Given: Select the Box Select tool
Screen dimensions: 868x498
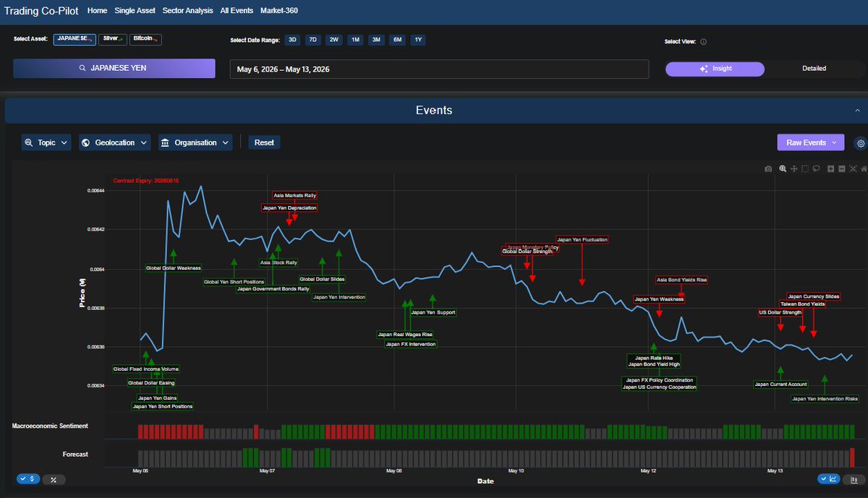Looking at the screenshot, I should (804, 168).
